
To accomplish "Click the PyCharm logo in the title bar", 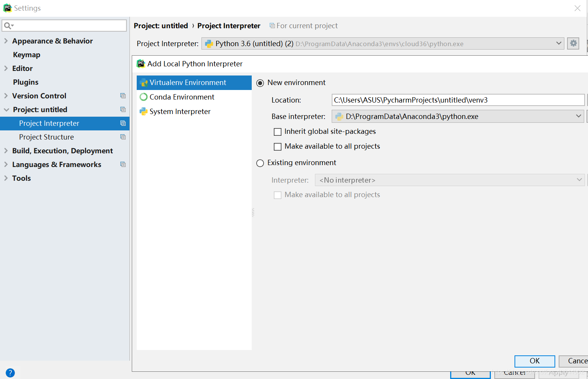I will [x=7, y=8].
